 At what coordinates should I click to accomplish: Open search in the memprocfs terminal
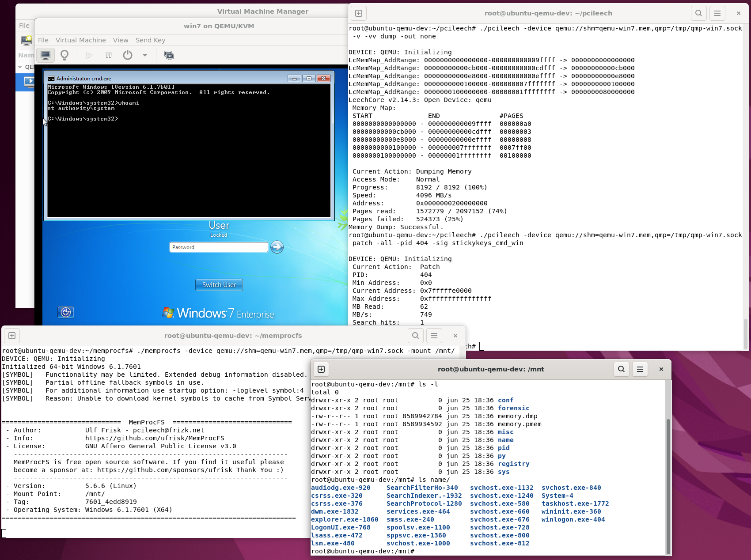click(x=415, y=336)
